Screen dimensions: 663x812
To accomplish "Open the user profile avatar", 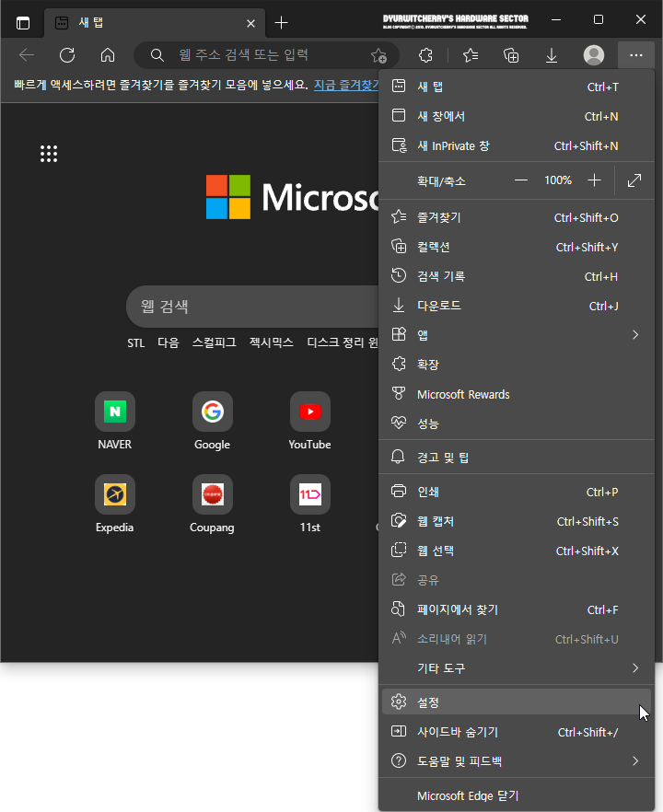I will click(x=594, y=55).
